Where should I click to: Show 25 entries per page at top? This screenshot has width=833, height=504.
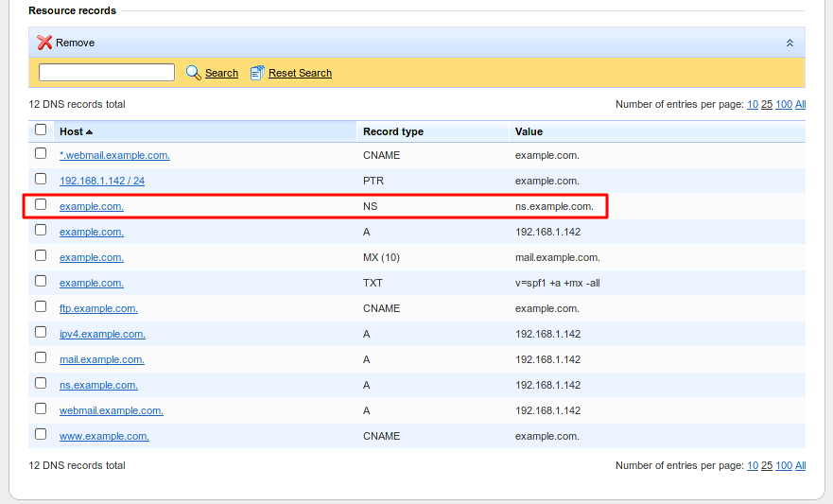(x=767, y=104)
